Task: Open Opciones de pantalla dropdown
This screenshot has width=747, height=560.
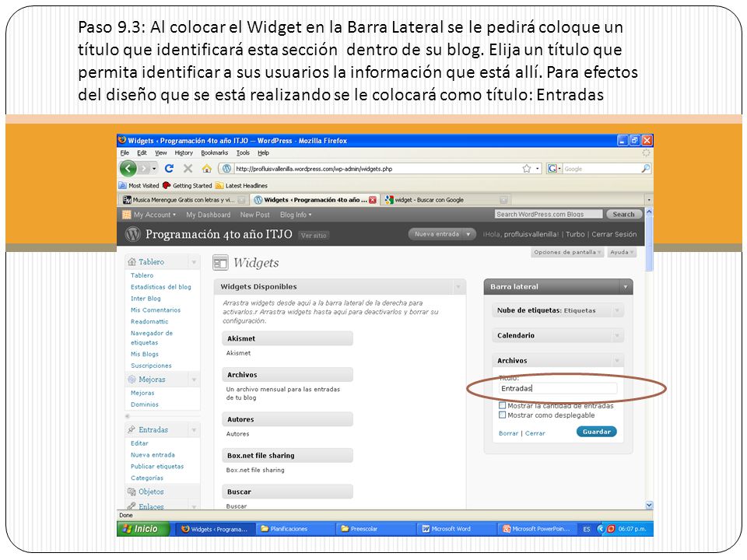Action: [567, 252]
